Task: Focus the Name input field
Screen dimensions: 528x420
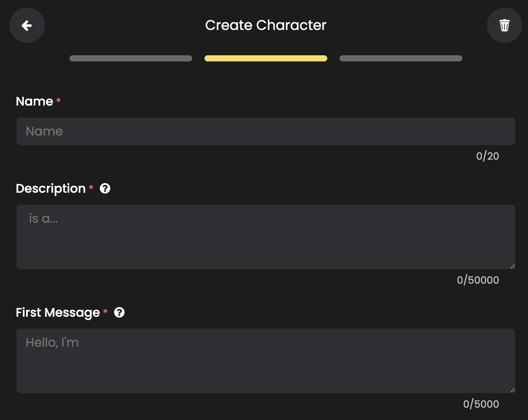Action: click(x=266, y=131)
